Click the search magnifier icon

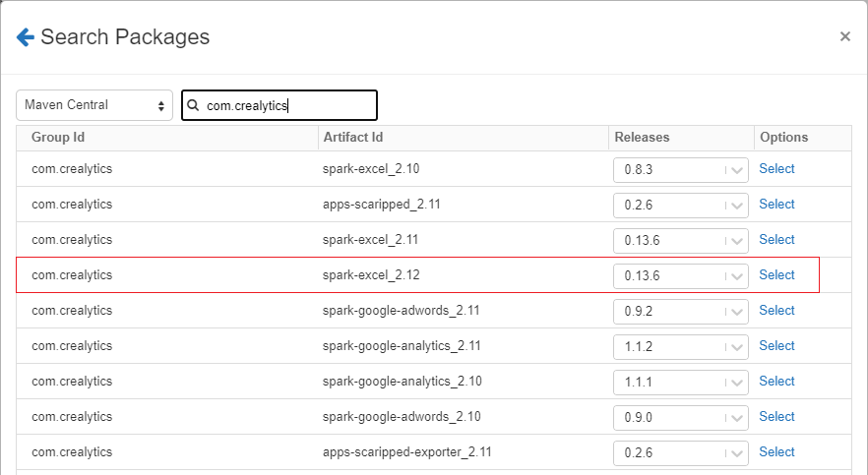(x=193, y=105)
